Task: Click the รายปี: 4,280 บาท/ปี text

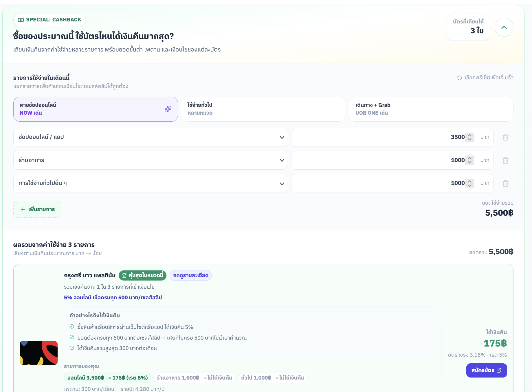Action: (x=143, y=389)
